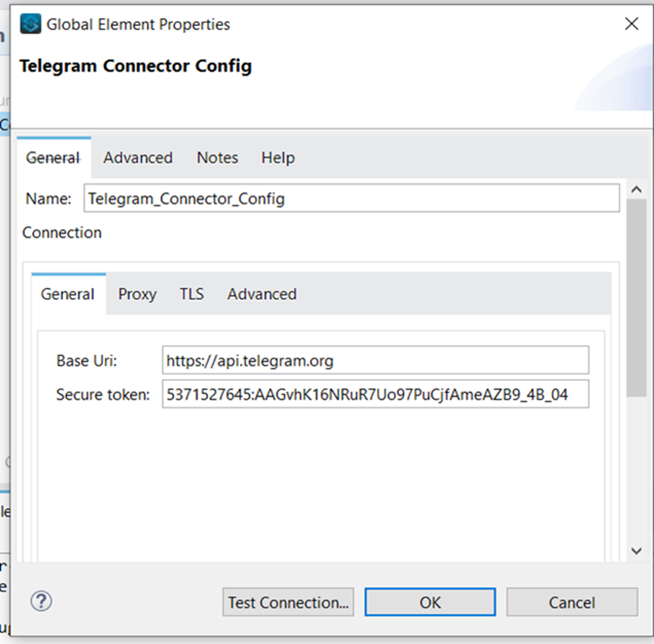
Task: Close the Global Element Properties dialog
Action: pos(631,24)
